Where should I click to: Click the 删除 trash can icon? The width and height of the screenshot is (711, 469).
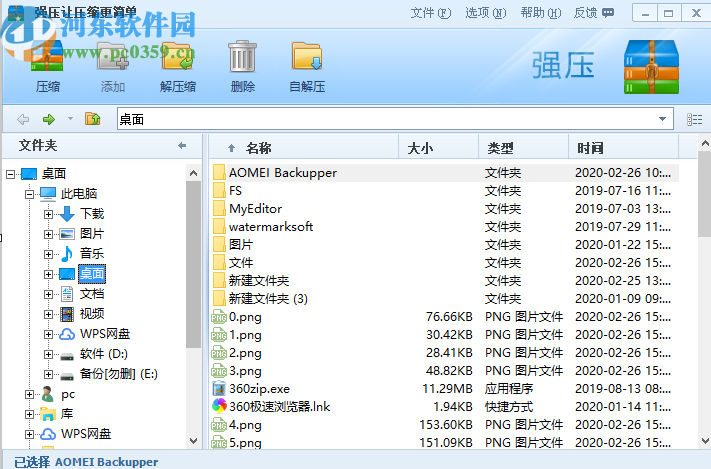pyautogui.click(x=243, y=56)
